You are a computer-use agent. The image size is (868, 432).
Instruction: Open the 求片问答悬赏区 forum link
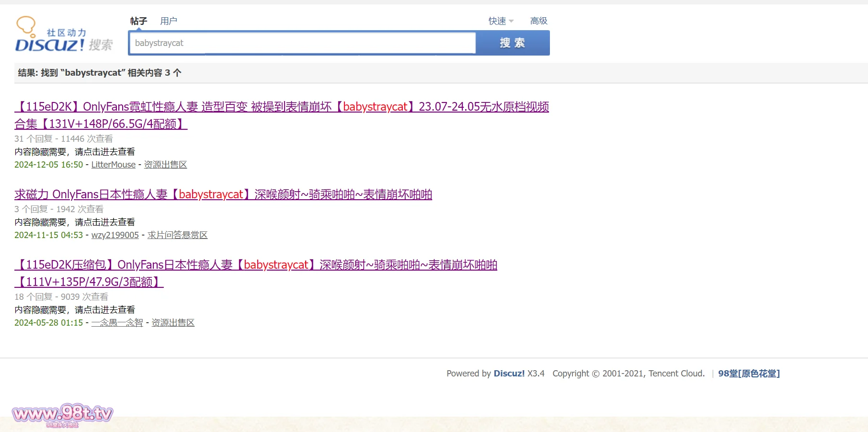(x=177, y=235)
